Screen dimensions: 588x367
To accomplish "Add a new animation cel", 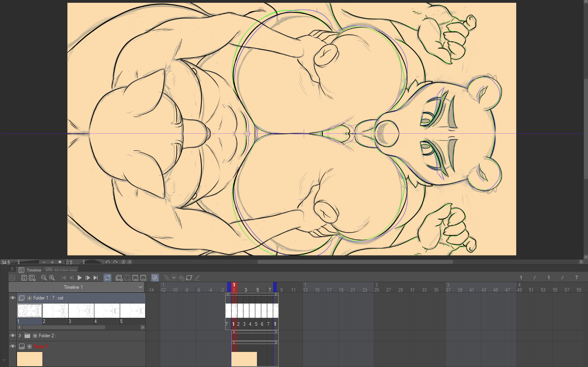I will [127, 278].
